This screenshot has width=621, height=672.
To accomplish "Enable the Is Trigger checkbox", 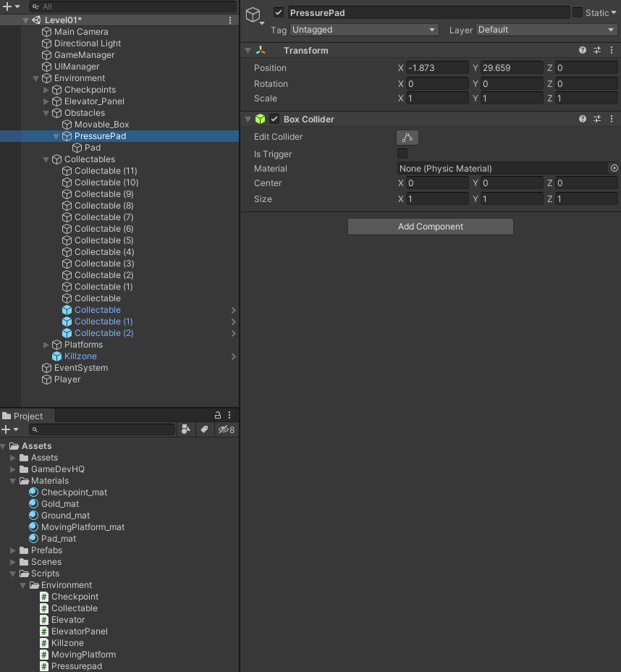I will 402,154.
